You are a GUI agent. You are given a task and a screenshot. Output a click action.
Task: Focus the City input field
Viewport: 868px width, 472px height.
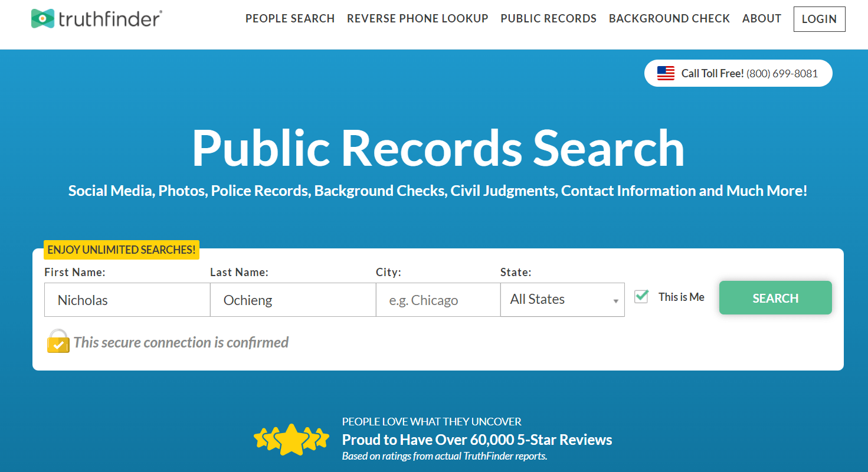[438, 300]
